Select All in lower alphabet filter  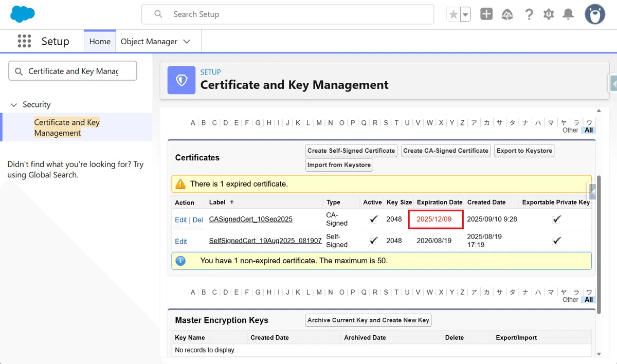click(x=589, y=299)
